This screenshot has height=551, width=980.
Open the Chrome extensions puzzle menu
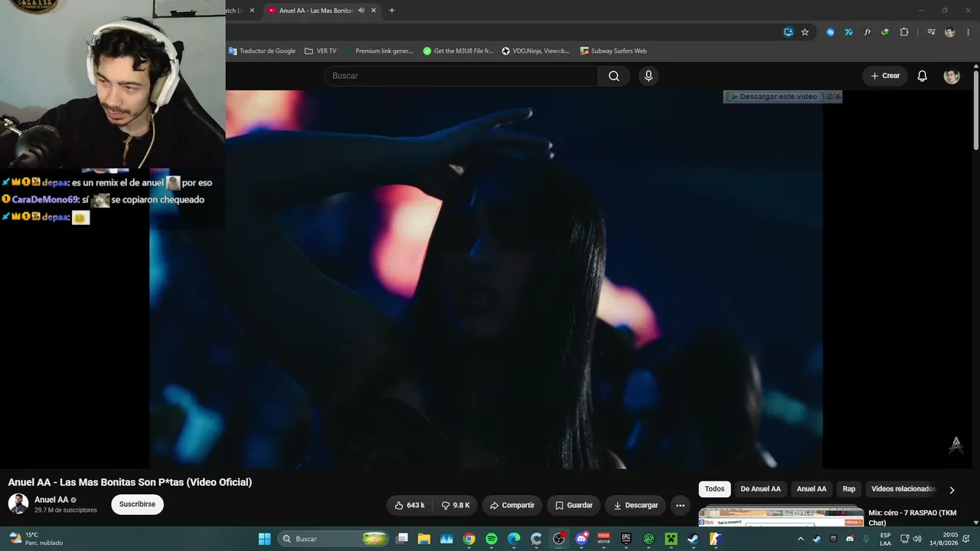[x=904, y=32]
